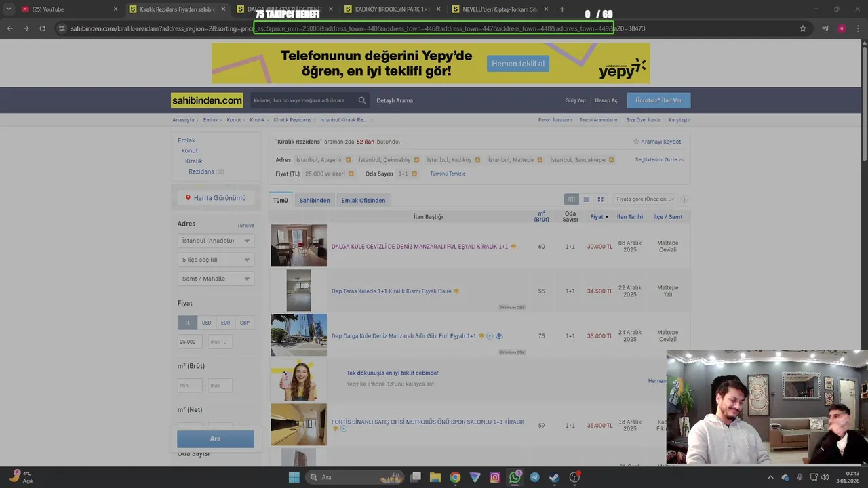The height and width of the screenshot is (488, 868).
Task: Sort by İlan Tarihi column header
Action: point(630,217)
